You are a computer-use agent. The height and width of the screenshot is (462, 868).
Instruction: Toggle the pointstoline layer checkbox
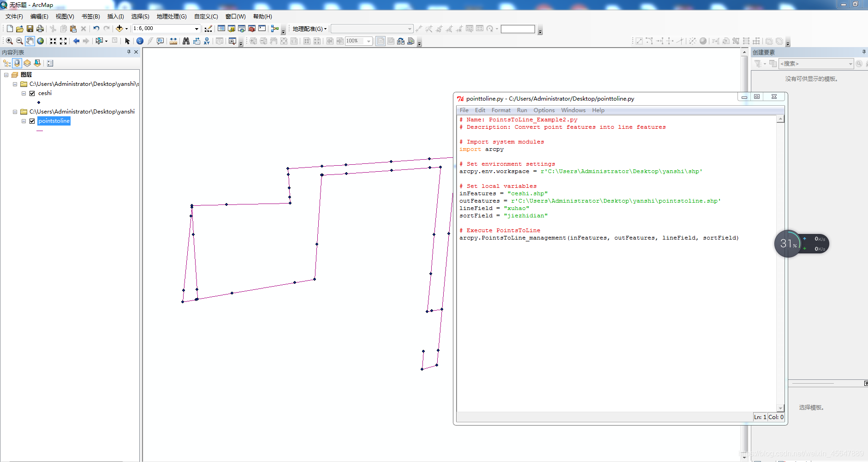pos(32,121)
